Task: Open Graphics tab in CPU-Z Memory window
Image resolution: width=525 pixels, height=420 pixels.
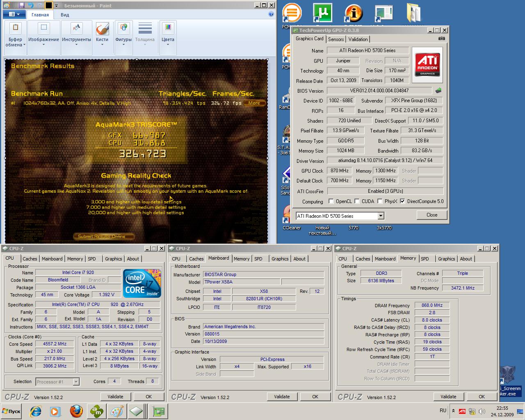Action: click(x=446, y=259)
